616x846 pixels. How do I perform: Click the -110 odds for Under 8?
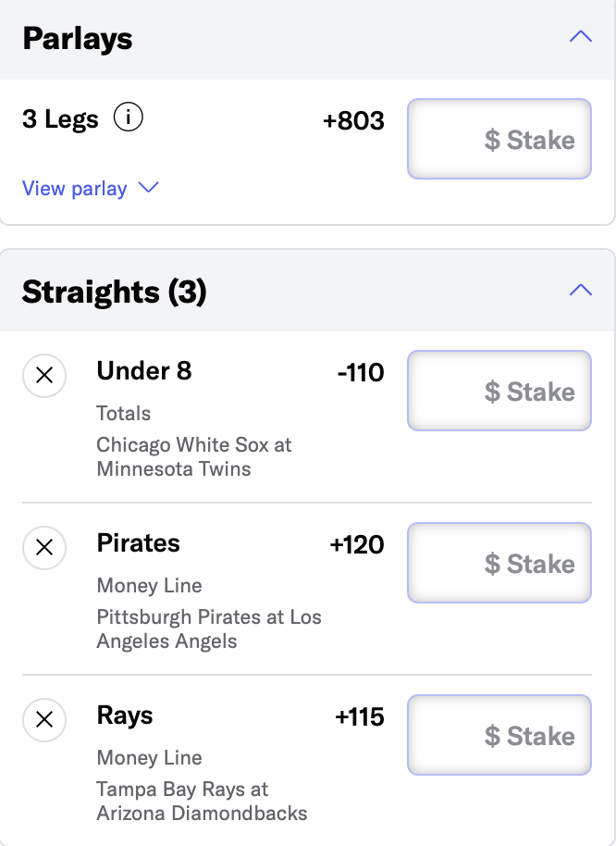click(360, 373)
